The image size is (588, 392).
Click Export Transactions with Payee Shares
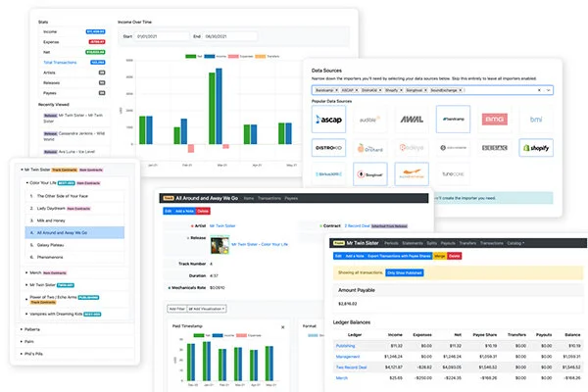point(400,256)
